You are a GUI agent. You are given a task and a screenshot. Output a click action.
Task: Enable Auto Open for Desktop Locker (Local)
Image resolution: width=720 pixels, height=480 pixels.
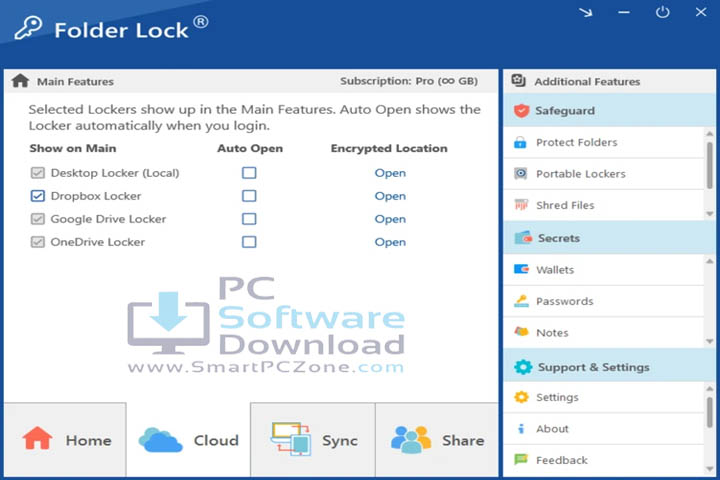tap(249, 173)
